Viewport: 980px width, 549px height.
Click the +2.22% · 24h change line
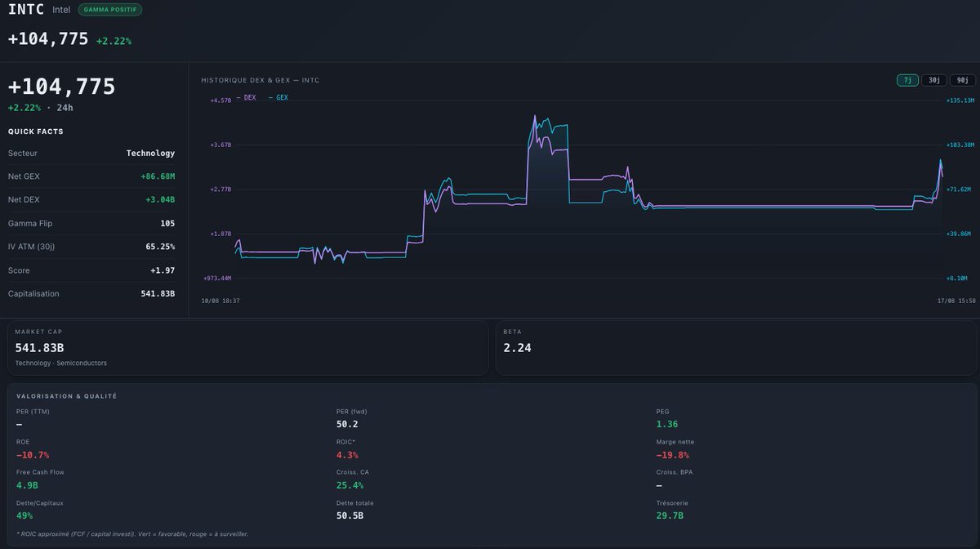41,108
